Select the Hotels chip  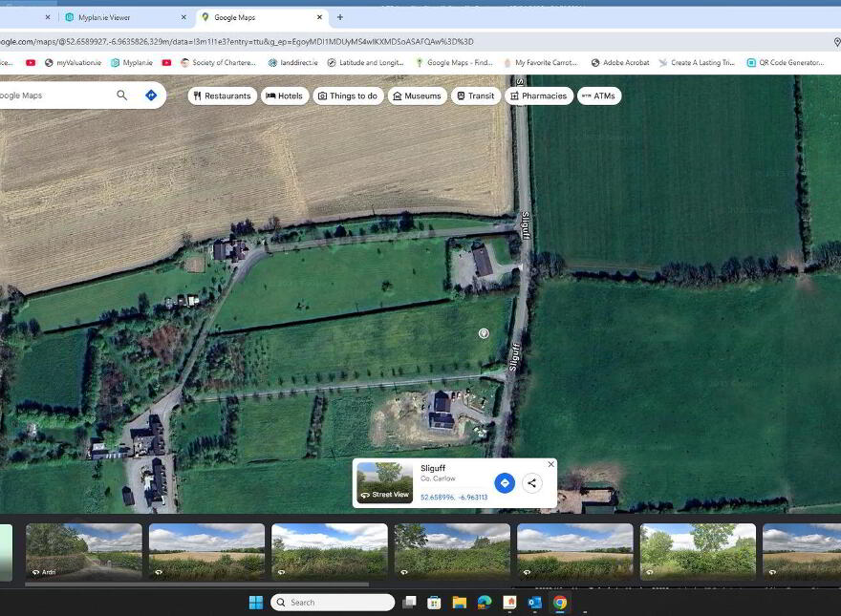(x=285, y=96)
